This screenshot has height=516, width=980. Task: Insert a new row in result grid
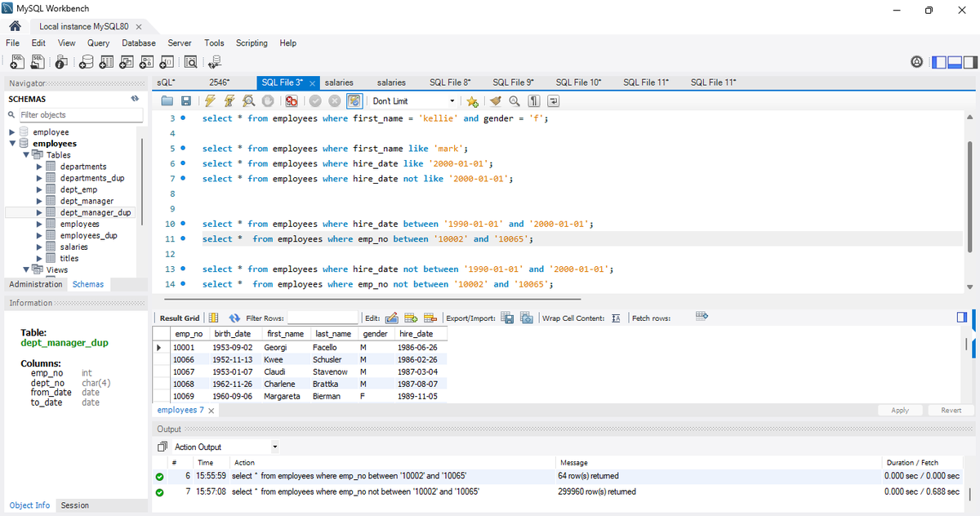[411, 318]
